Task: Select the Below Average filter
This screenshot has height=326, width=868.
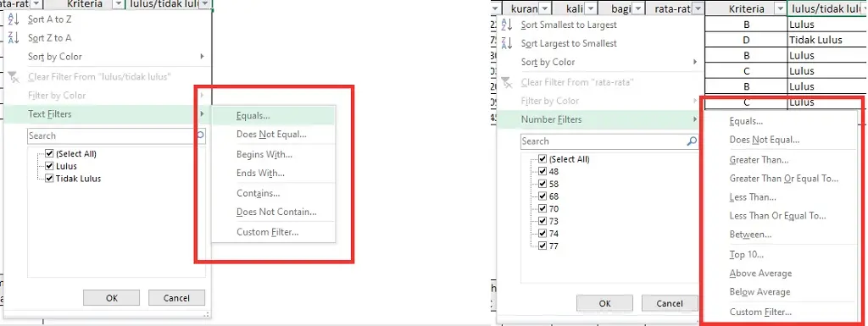Action: click(781, 292)
